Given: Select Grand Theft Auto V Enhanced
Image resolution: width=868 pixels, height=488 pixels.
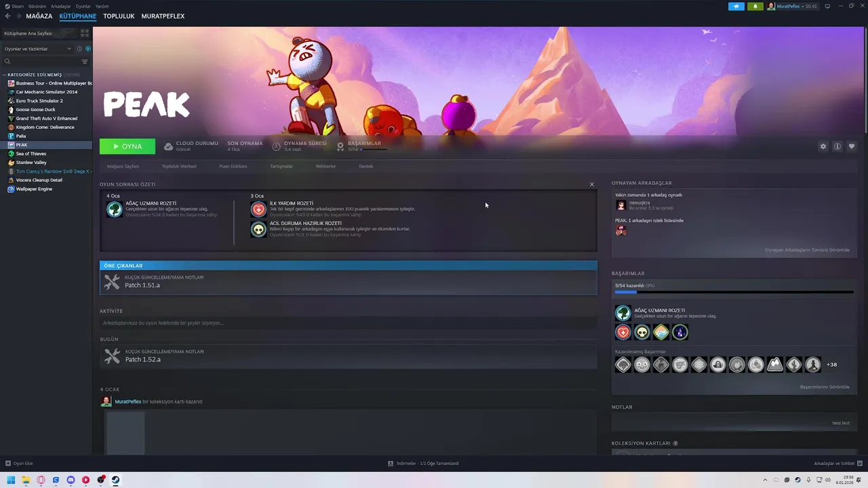Looking at the screenshot, I should click(x=46, y=119).
